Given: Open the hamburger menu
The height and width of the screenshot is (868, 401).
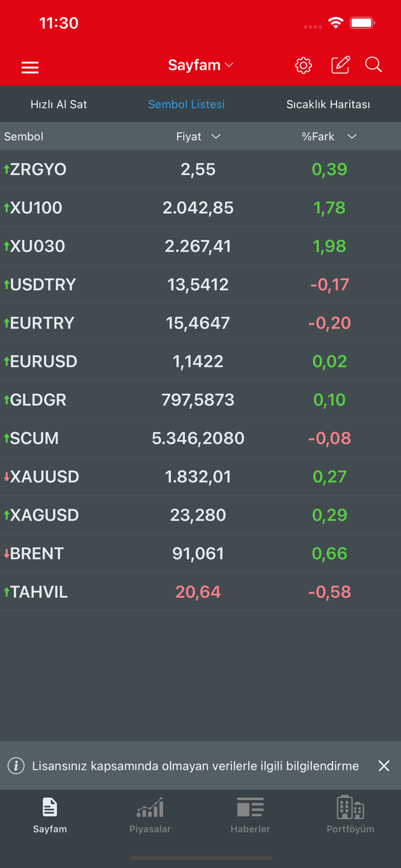Looking at the screenshot, I should [x=30, y=67].
